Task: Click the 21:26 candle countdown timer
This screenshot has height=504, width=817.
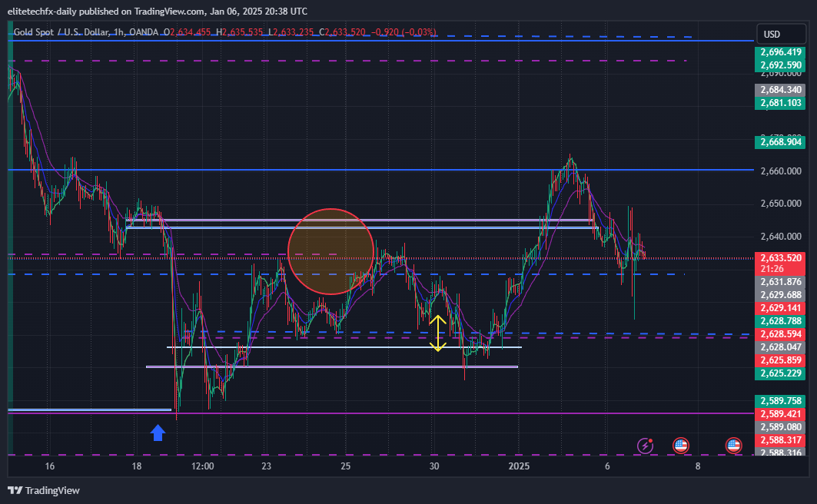Action: click(772, 269)
